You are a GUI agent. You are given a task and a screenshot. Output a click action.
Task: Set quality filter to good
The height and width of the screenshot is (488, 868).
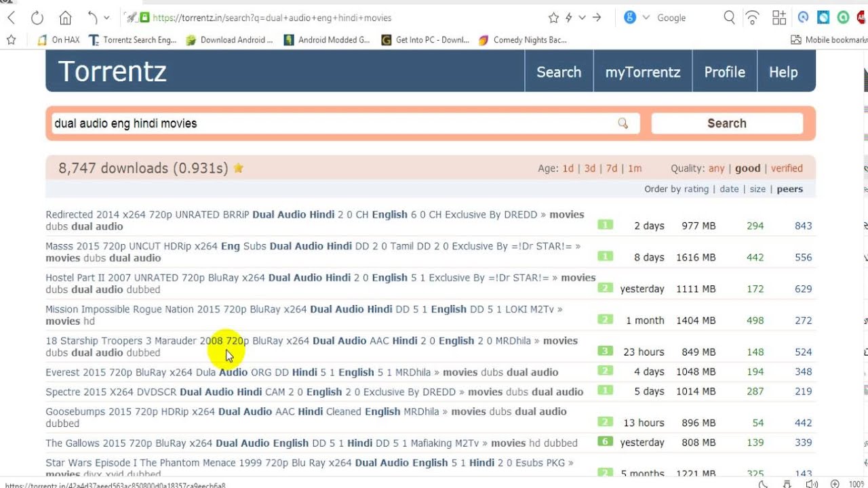click(747, 168)
